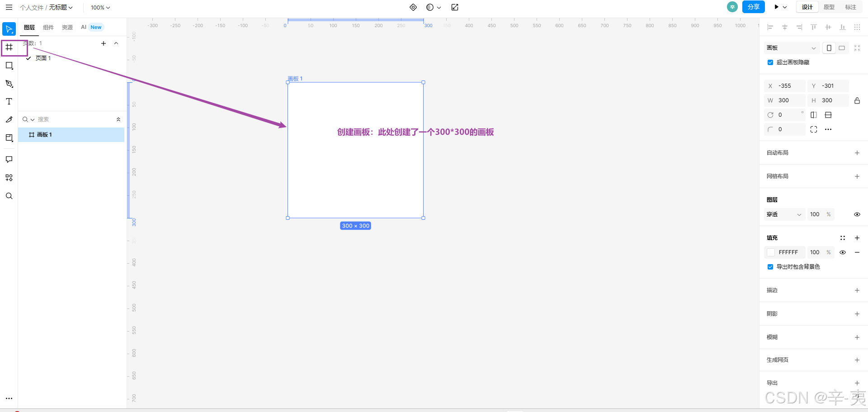Open more size options ellipsis

828,129
